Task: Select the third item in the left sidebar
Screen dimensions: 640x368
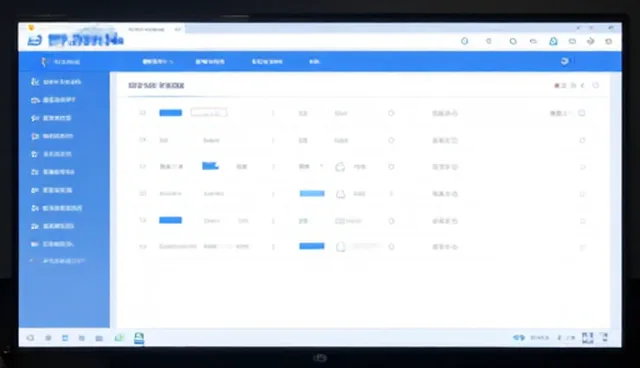Action: pyautogui.click(x=51, y=118)
